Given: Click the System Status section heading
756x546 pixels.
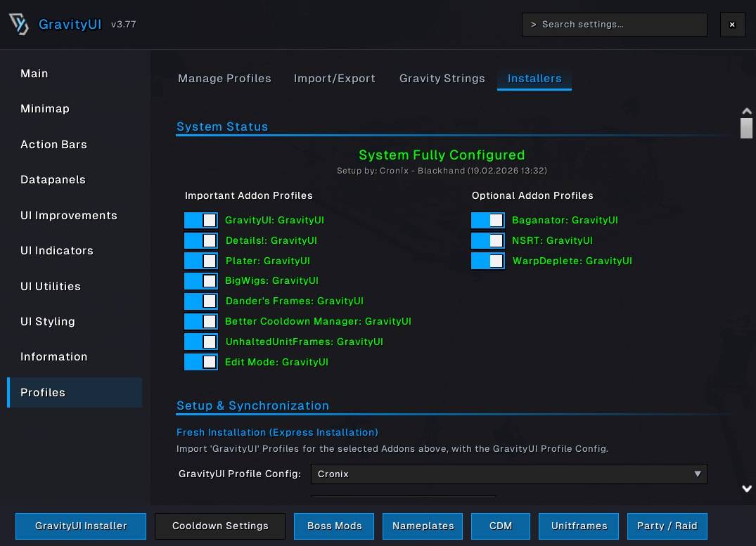Looking at the screenshot, I should (222, 126).
